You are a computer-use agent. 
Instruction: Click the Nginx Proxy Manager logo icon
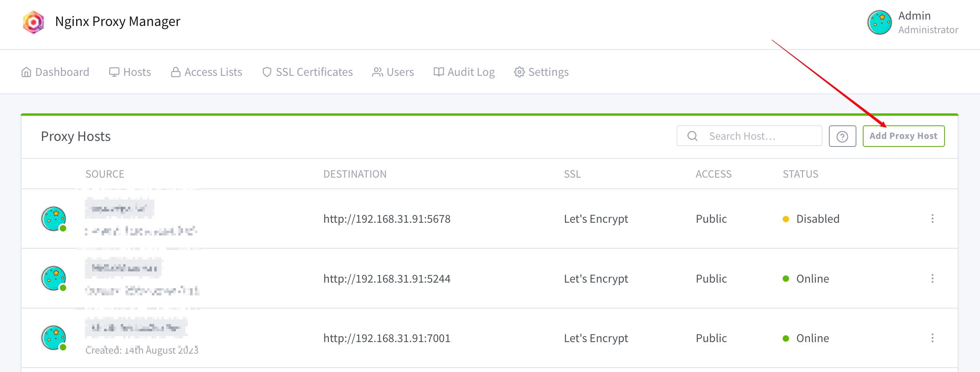point(33,22)
